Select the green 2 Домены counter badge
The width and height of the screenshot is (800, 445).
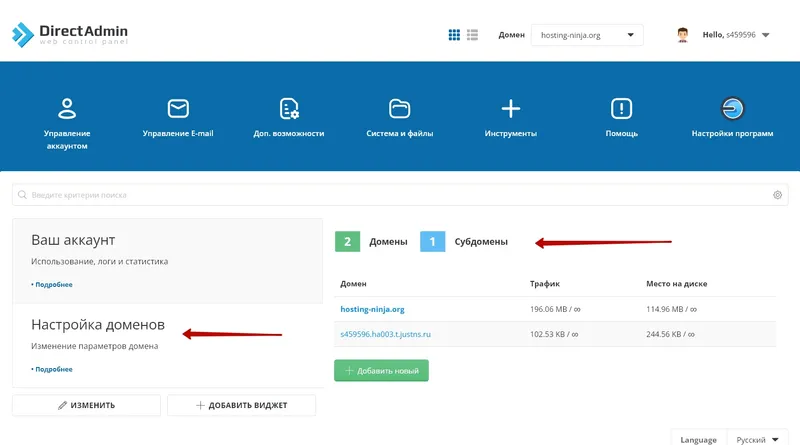coord(347,241)
